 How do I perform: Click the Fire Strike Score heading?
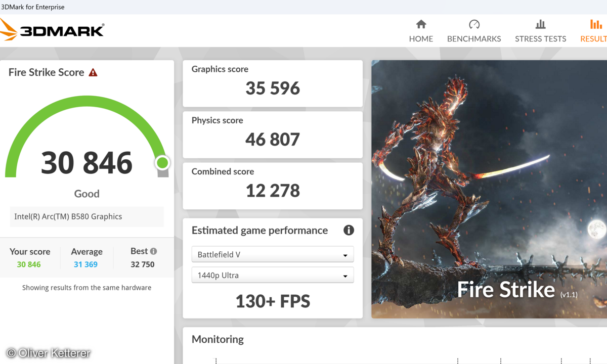pyautogui.click(x=47, y=72)
